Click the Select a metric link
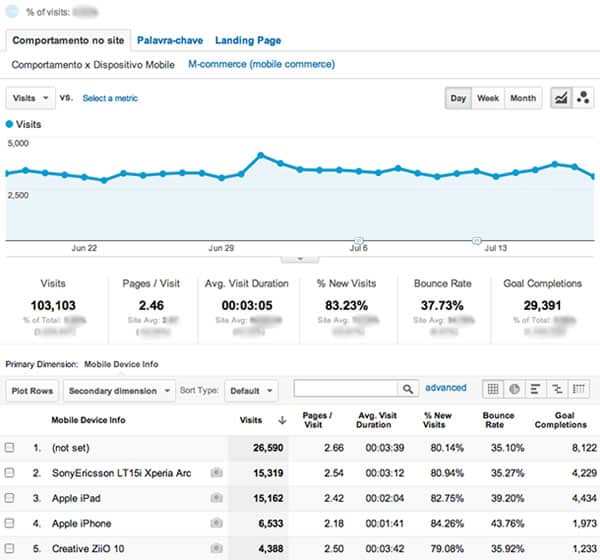 pyautogui.click(x=110, y=98)
